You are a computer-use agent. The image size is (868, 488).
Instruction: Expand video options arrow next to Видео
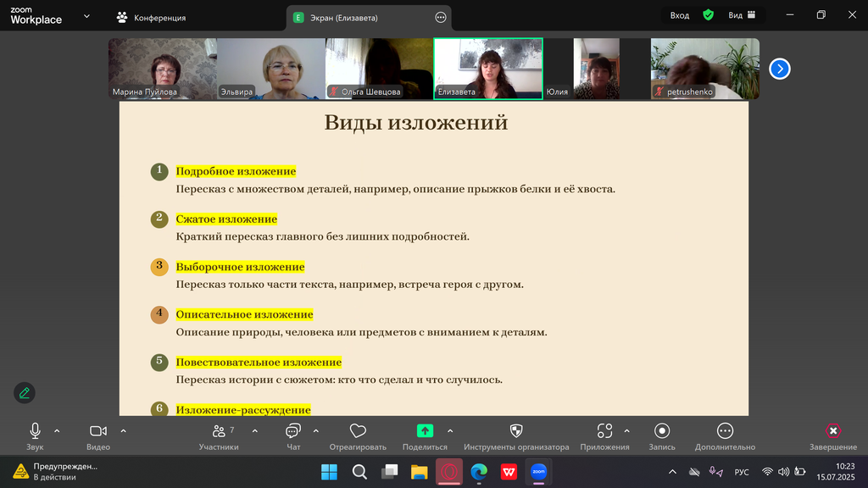123,430
